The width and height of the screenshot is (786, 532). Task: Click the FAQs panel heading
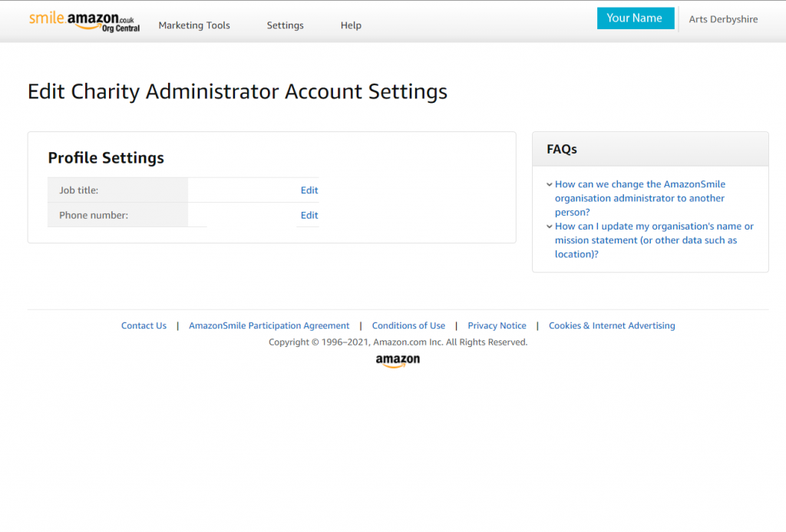coord(562,149)
